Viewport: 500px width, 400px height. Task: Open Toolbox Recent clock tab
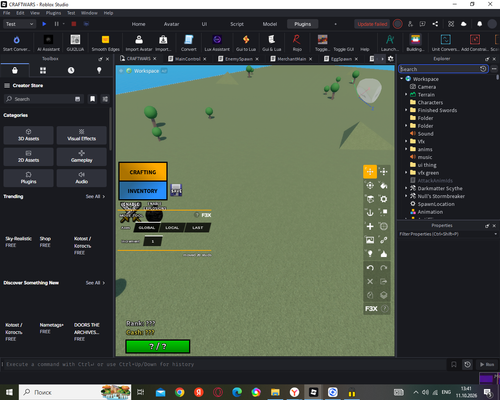click(x=71, y=70)
